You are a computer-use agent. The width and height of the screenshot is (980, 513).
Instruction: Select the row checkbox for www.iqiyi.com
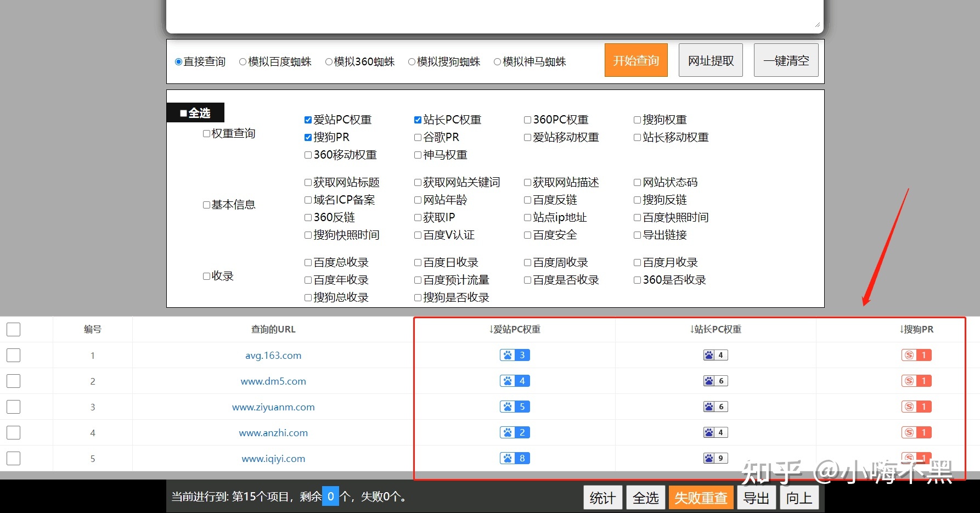tap(14, 458)
